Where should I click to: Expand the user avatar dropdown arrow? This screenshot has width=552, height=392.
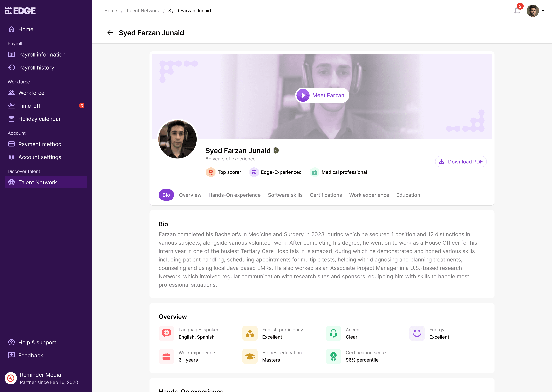pos(543,11)
